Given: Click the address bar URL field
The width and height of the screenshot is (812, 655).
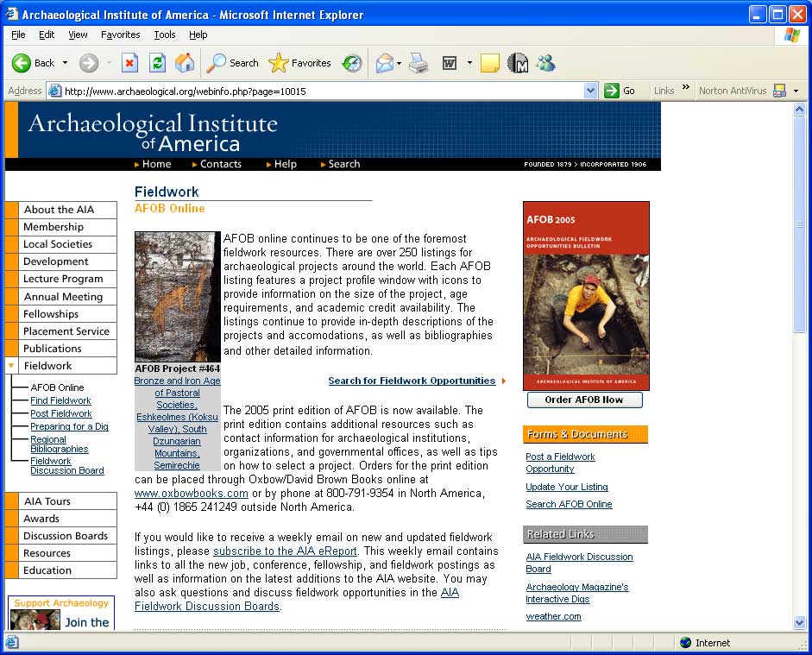Looking at the screenshot, I should [x=321, y=91].
